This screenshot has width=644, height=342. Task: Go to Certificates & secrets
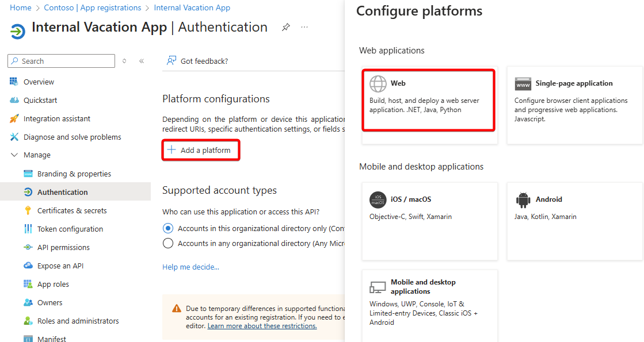[x=72, y=211]
